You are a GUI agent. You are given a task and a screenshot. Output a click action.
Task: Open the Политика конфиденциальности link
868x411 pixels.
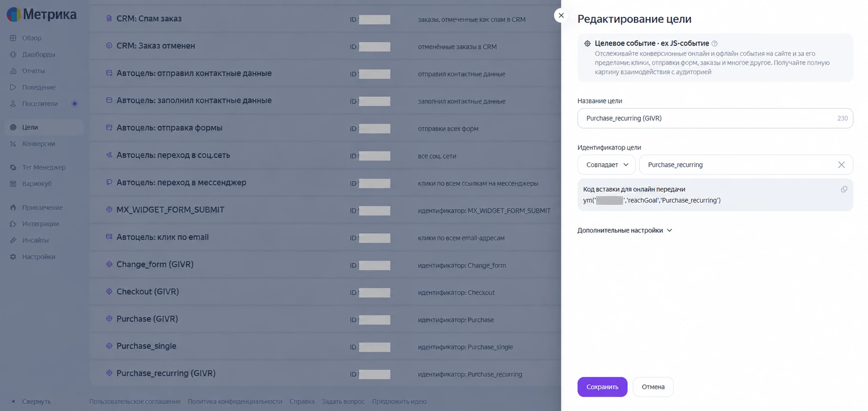coord(235,401)
